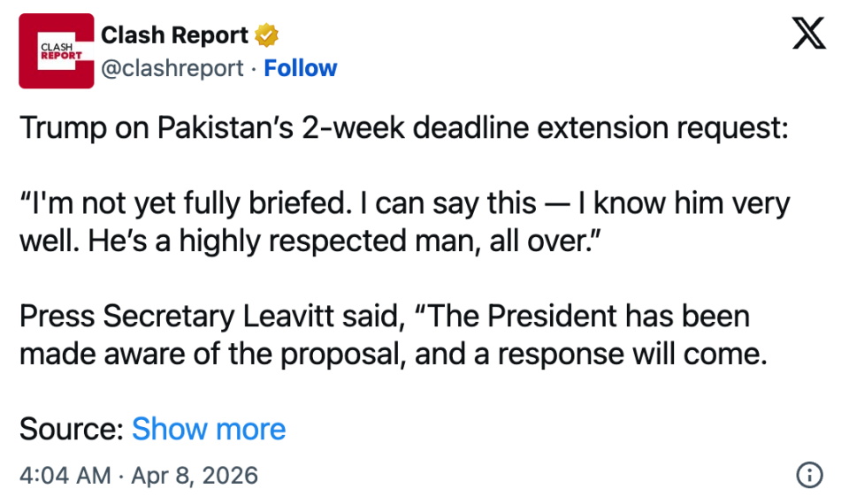This screenshot has height=504, width=849.
Task: Click the gold verified badge
Action: tap(266, 35)
